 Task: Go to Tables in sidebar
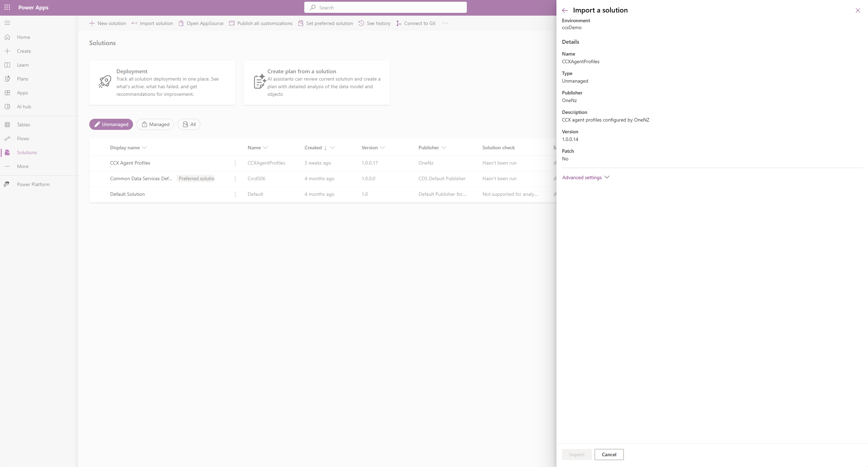click(x=23, y=125)
